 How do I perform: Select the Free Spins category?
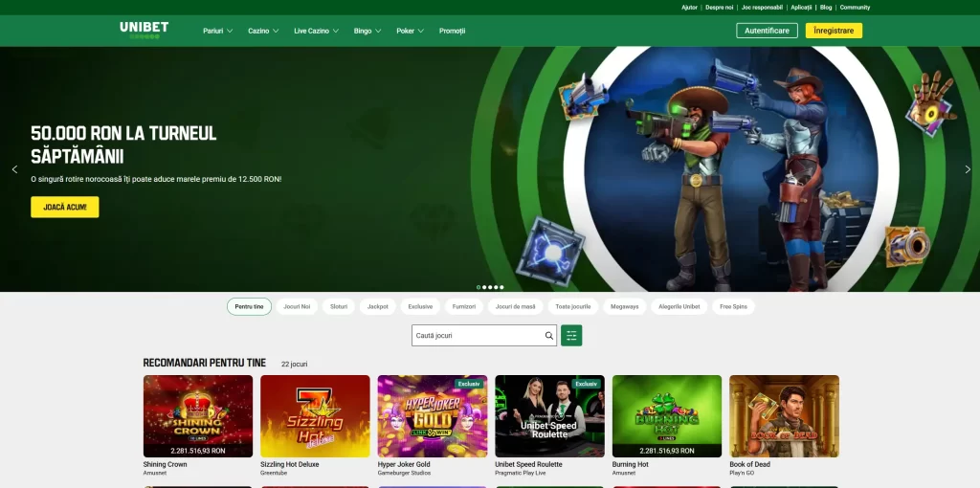point(734,307)
